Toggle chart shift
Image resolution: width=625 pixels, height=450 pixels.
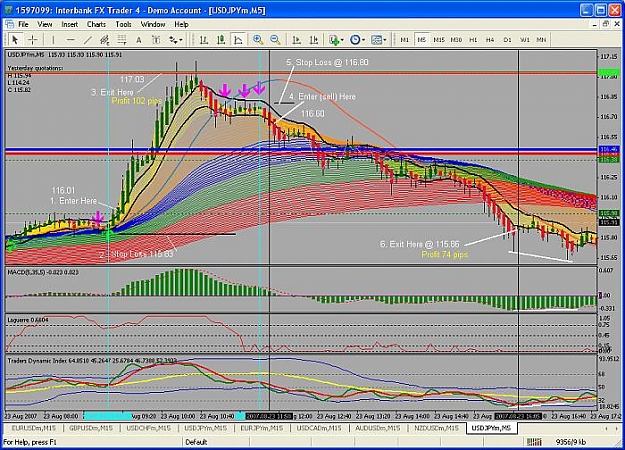(314, 40)
